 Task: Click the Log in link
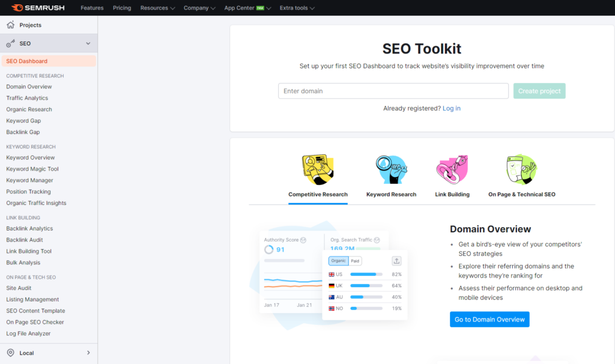point(452,108)
